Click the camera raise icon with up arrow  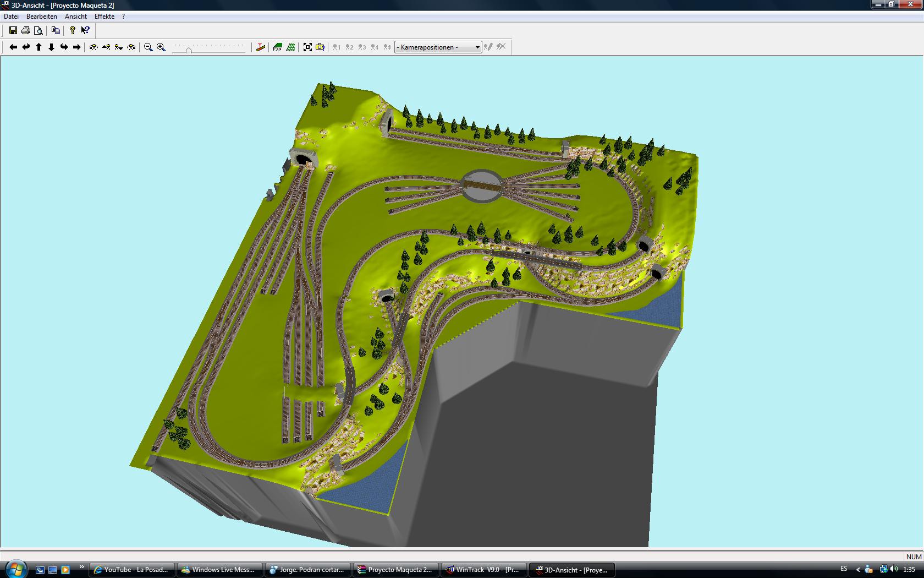pos(106,47)
